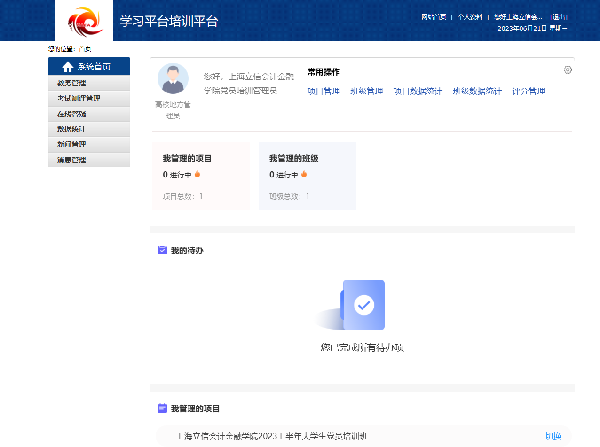Viewport: 600px width, 447px height.
Task: Click the home icon beside 系统首页
Action: (68, 67)
